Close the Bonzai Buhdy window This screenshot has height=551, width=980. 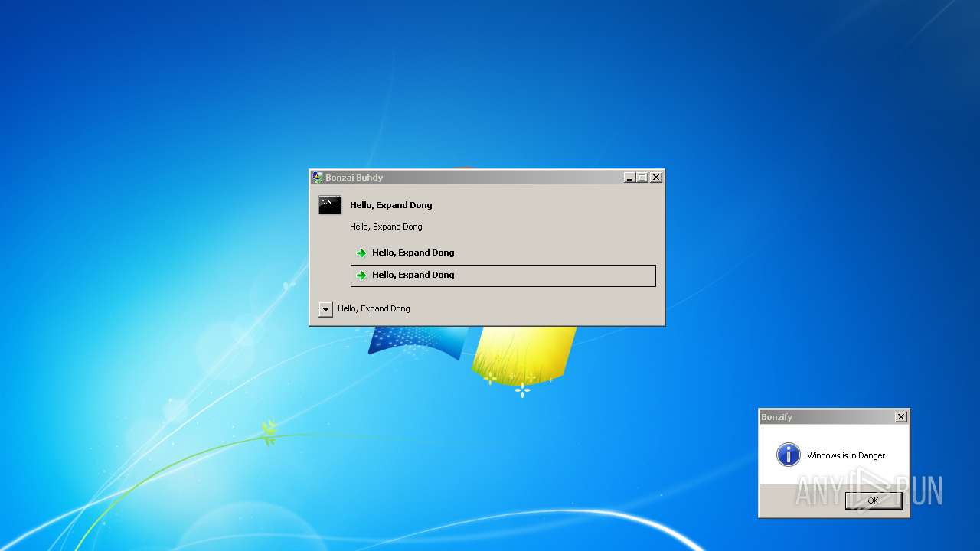(656, 178)
